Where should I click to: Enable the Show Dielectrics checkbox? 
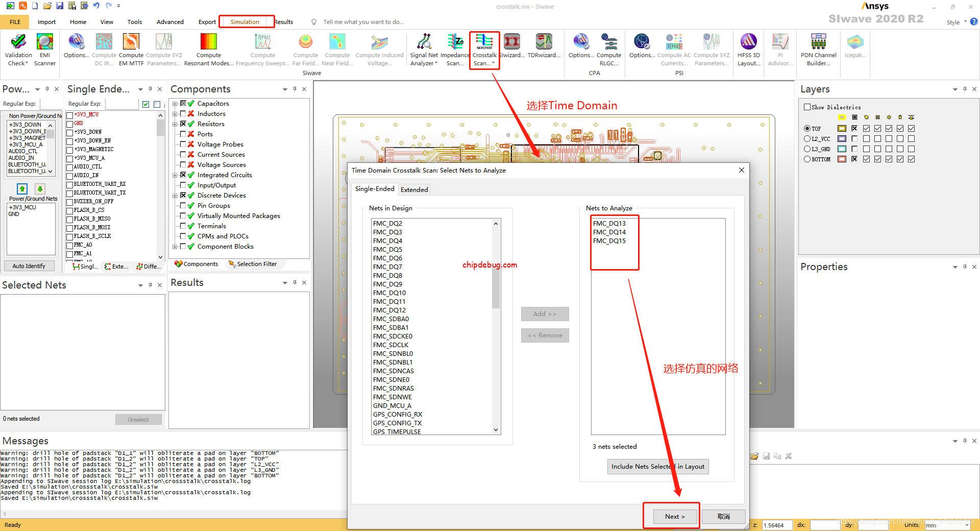click(807, 107)
